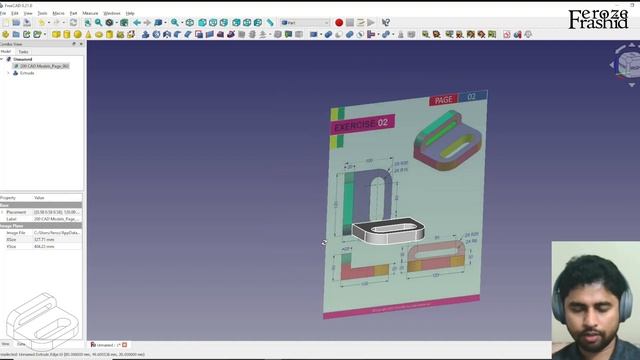Click the Execute macro play icon
The height and width of the screenshot is (360, 640).
(x=371, y=23)
